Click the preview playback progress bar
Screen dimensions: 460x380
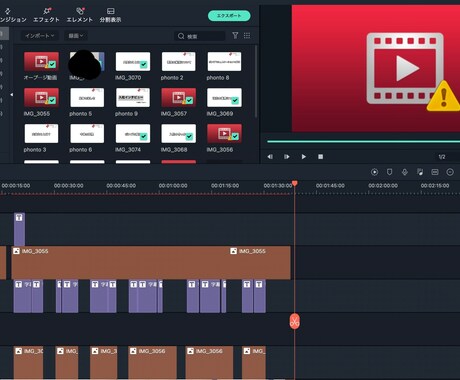coord(363,142)
